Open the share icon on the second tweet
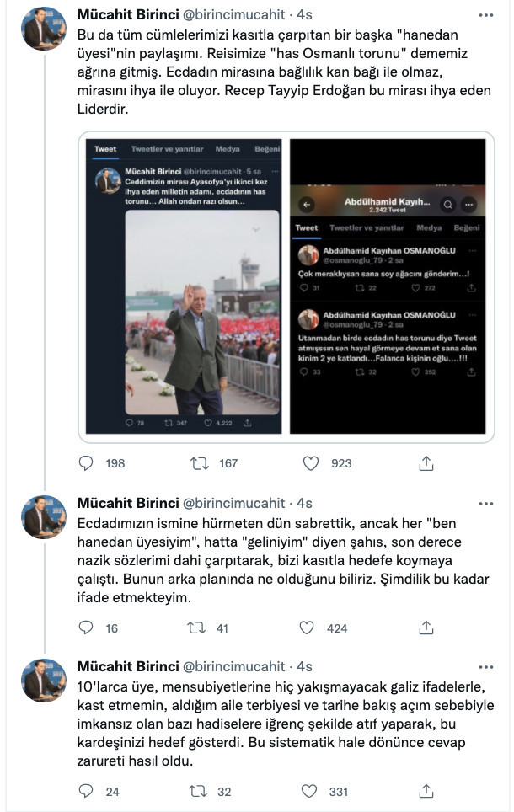 [x=425, y=629]
